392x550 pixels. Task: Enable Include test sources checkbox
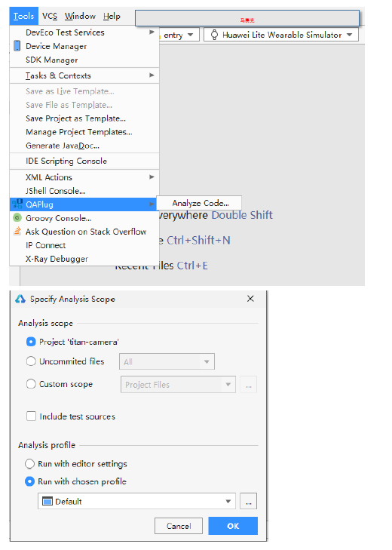(31, 416)
